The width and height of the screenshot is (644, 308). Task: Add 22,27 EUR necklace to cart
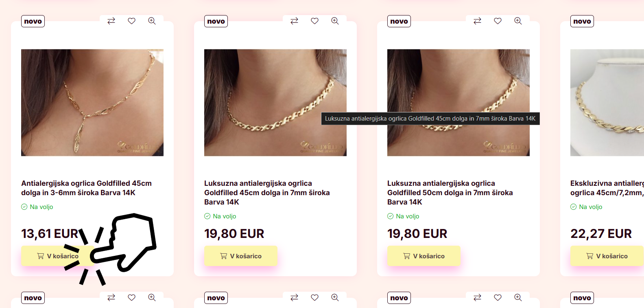pyautogui.click(x=607, y=256)
